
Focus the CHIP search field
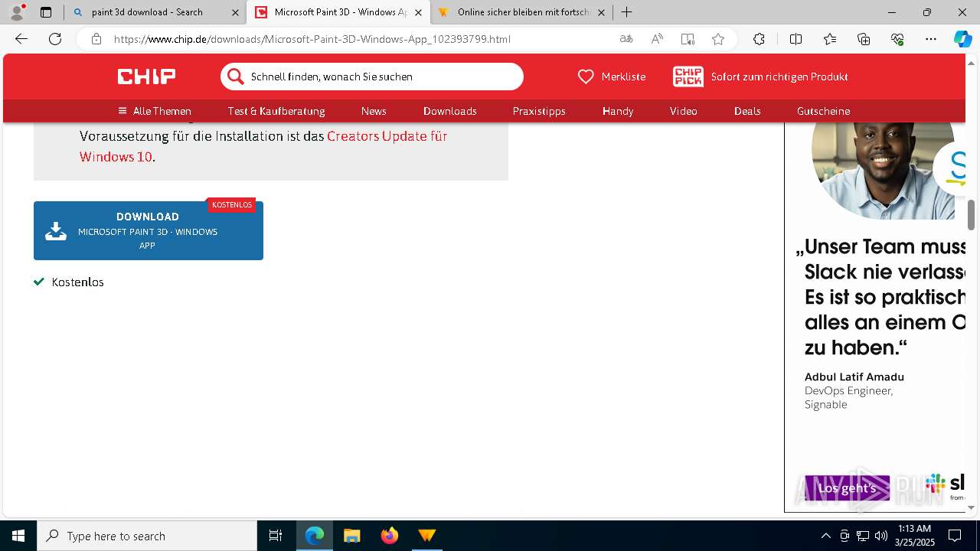(372, 77)
